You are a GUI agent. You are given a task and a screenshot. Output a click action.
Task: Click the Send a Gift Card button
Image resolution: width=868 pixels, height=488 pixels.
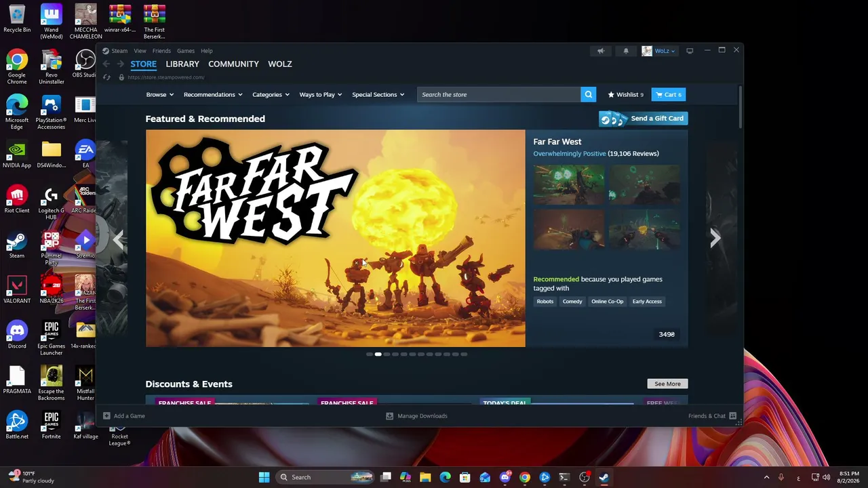[x=643, y=119]
